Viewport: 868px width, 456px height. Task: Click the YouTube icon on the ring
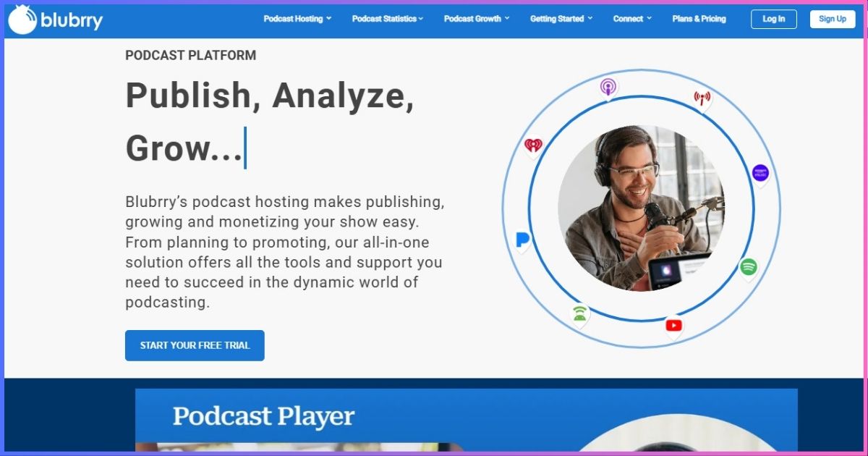[x=674, y=326]
